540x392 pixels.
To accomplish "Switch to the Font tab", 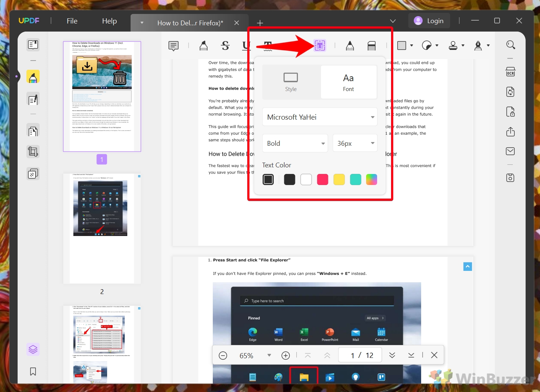I will point(349,82).
